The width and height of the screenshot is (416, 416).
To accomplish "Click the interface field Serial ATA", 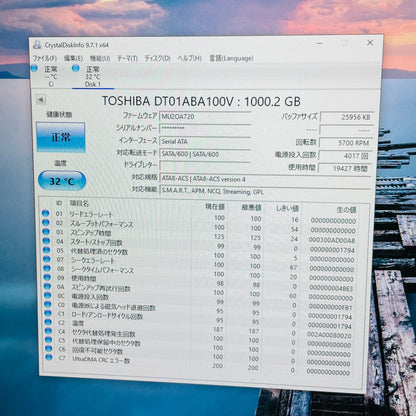I will click(x=205, y=142).
